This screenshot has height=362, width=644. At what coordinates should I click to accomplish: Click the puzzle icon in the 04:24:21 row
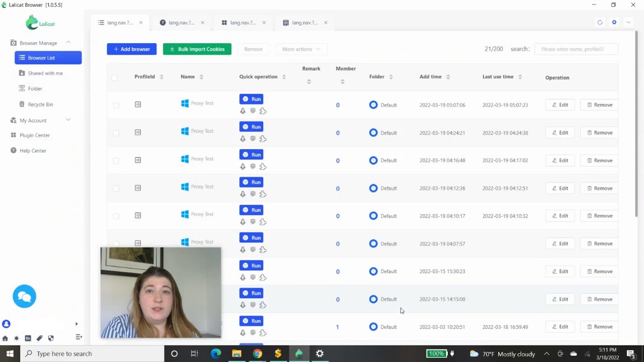pyautogui.click(x=263, y=139)
